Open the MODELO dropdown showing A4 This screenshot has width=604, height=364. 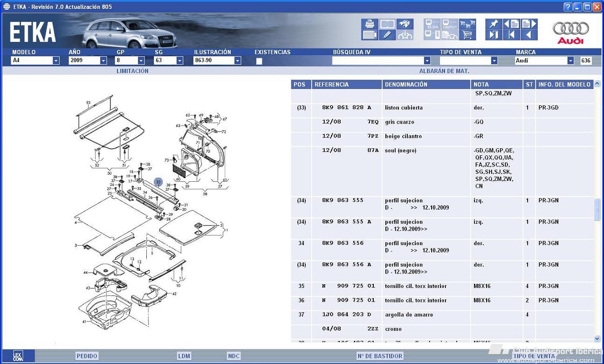(56, 61)
